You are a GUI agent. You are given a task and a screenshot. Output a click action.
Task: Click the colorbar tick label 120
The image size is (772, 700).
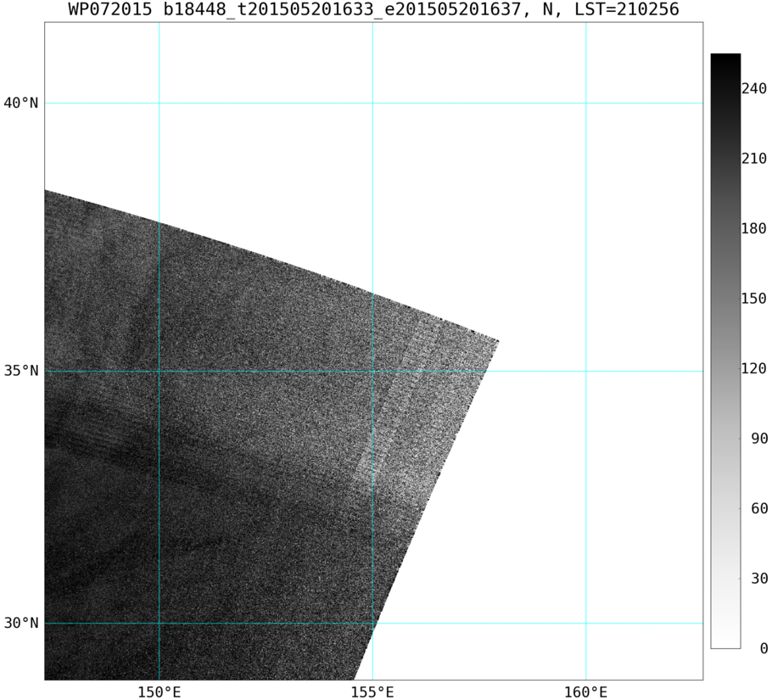point(754,368)
